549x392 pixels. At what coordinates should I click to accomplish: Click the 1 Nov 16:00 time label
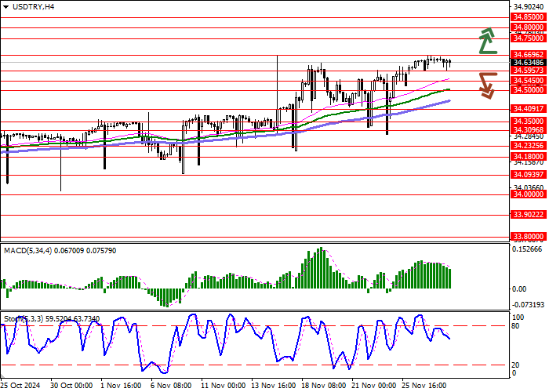pyautogui.click(x=121, y=386)
